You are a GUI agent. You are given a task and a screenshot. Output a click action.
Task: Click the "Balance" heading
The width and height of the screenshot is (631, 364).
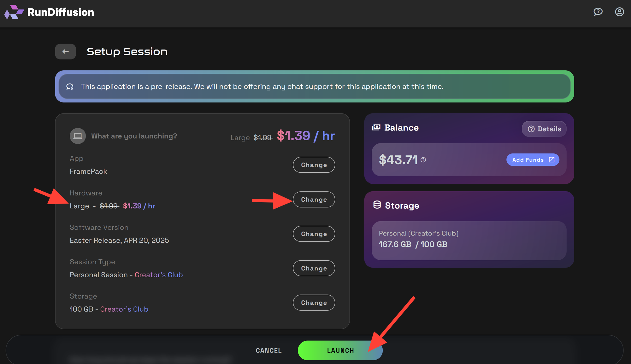pos(401,128)
